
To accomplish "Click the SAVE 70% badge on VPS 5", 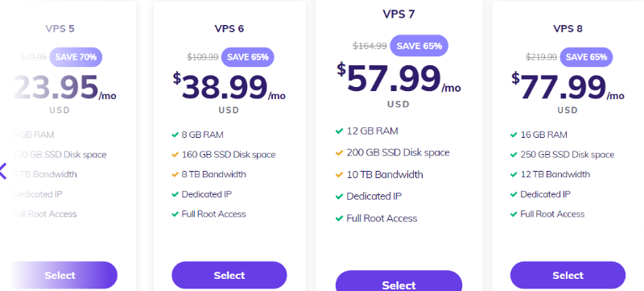I will (x=76, y=57).
